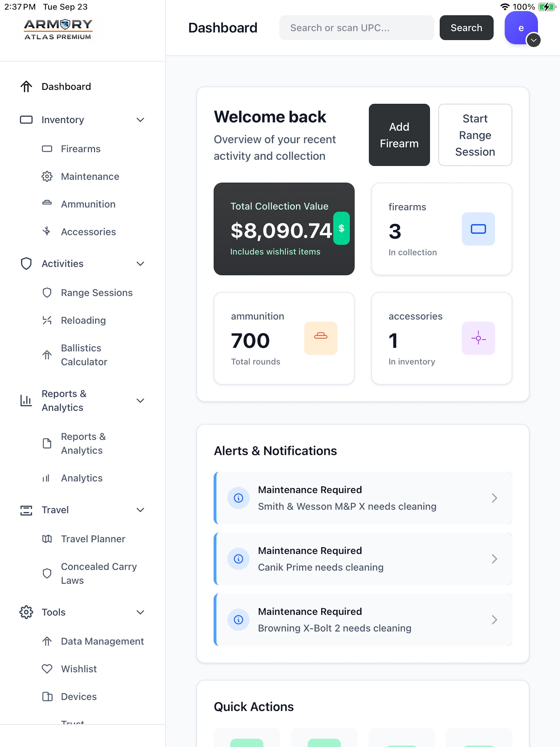The width and height of the screenshot is (560, 747).
Task: Click the Inventory rectangle icon
Action: click(x=26, y=120)
